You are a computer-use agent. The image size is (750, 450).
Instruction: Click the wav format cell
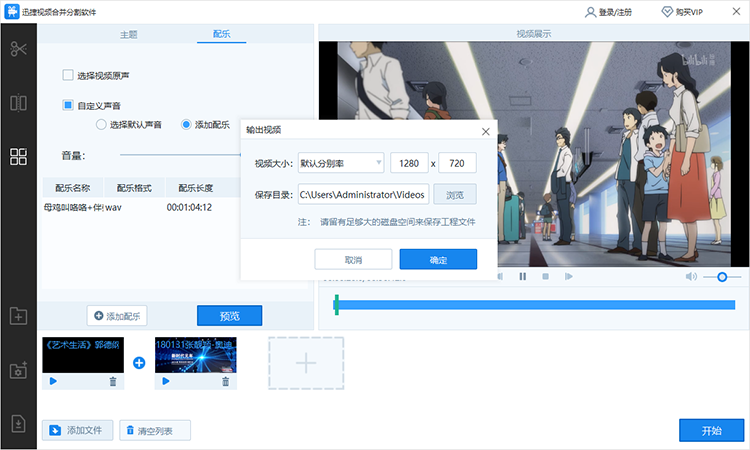click(113, 208)
